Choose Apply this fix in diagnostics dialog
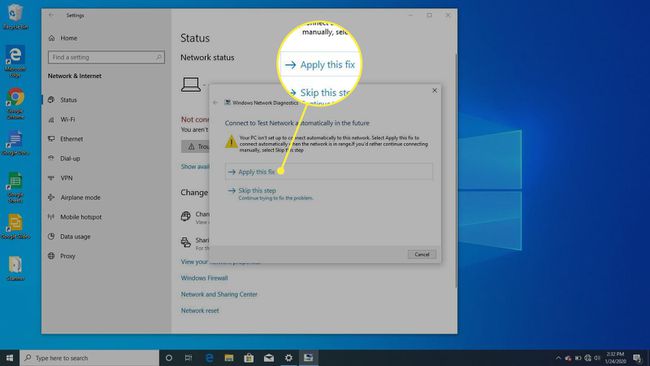Screen dimensions: 650x366 point(329,172)
